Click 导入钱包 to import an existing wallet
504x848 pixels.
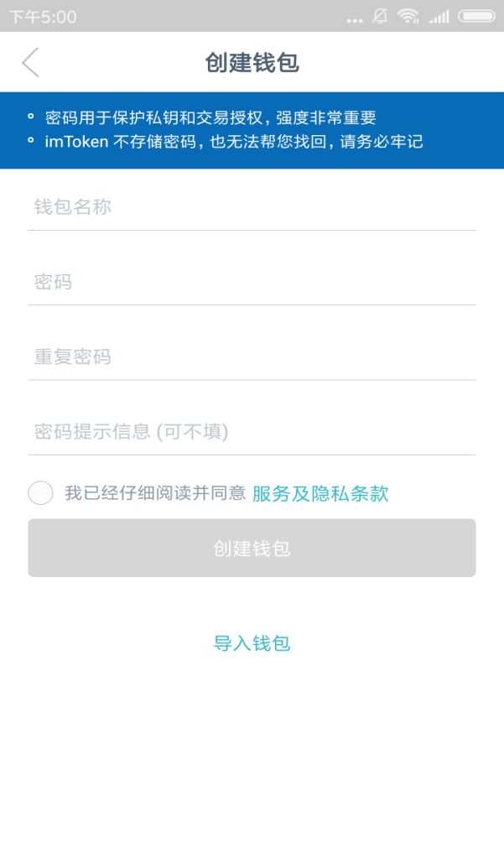(252, 642)
